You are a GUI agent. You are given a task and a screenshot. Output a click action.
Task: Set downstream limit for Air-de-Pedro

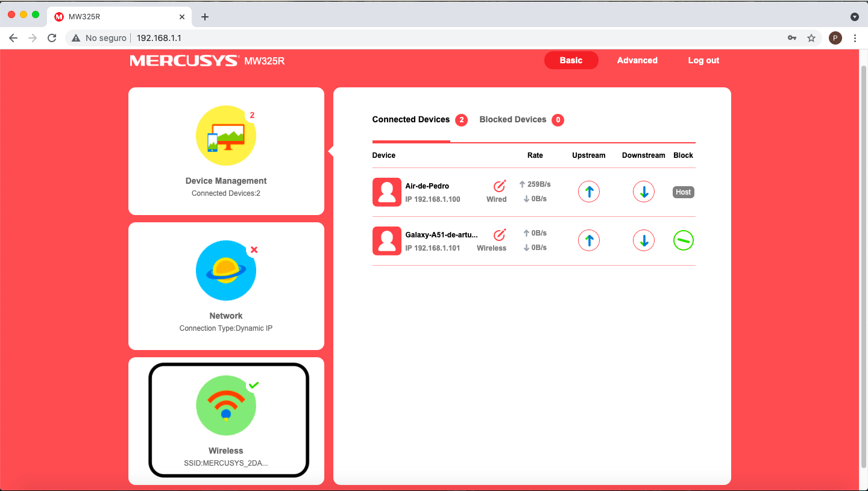tap(643, 192)
